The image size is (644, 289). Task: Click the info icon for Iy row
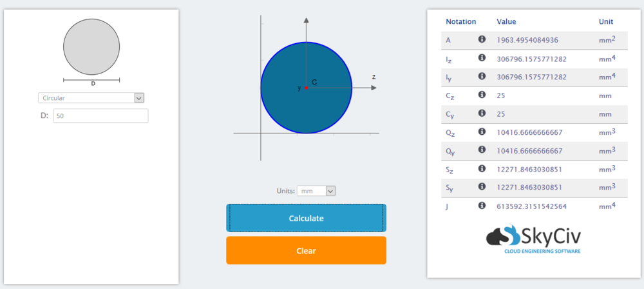pyautogui.click(x=482, y=76)
